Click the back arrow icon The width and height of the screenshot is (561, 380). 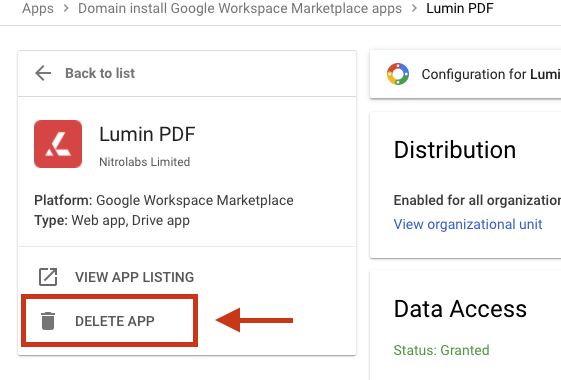[x=43, y=73]
